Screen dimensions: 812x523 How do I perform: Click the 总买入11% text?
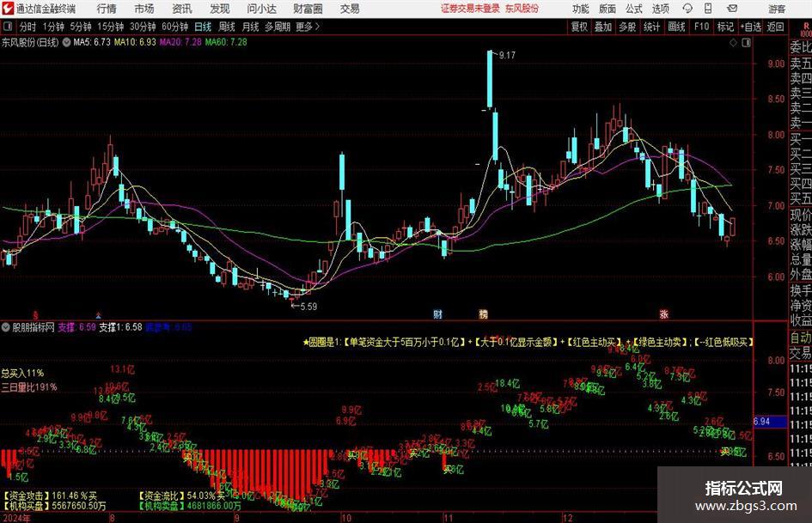click(x=22, y=373)
